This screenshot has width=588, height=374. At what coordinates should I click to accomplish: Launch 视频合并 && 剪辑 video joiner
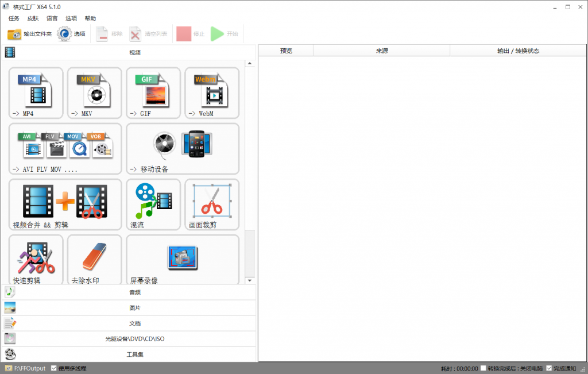click(65, 204)
